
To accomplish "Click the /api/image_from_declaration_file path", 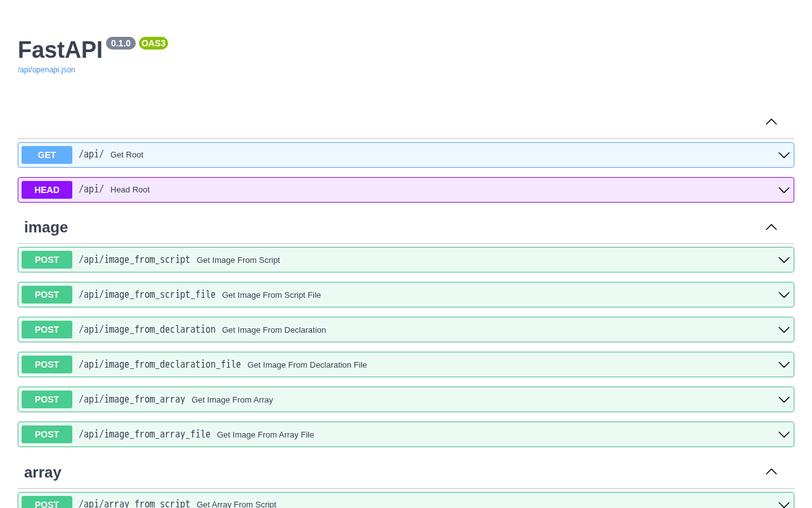I will (160, 364).
